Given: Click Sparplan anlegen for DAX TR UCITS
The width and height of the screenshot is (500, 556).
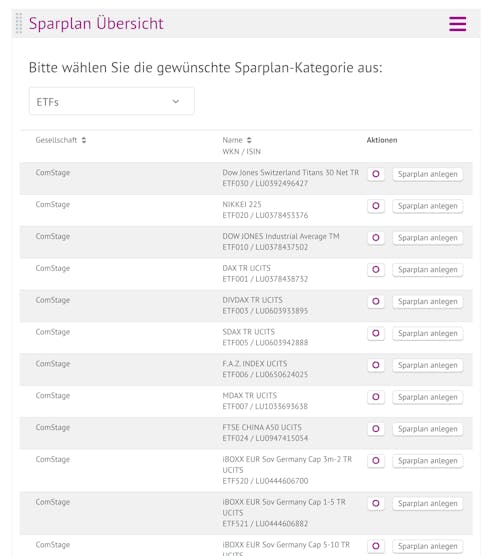Looking at the screenshot, I should pos(428,270).
